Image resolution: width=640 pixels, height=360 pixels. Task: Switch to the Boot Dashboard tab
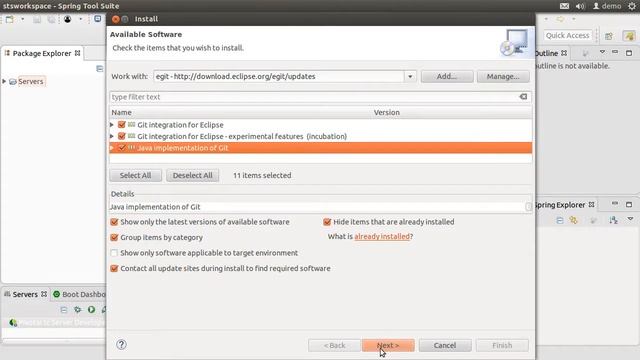click(79, 294)
